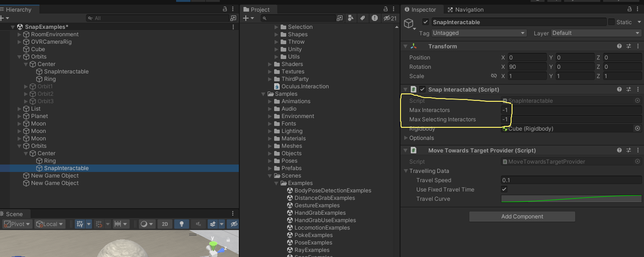Viewport: 644px width, 257px height.
Task: Toggle scene lighting bulb
Action: (182, 224)
